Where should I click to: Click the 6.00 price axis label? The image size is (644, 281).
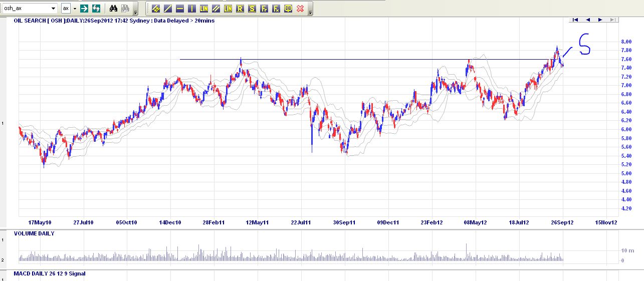point(626,129)
